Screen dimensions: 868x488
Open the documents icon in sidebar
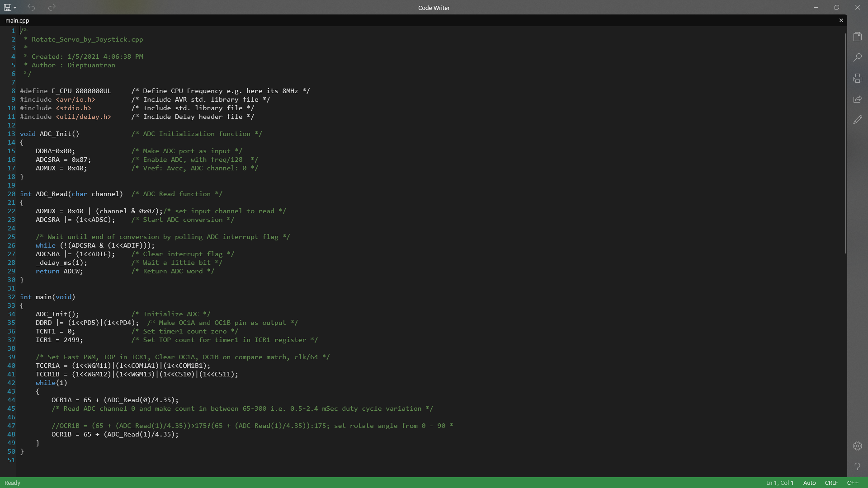(858, 37)
